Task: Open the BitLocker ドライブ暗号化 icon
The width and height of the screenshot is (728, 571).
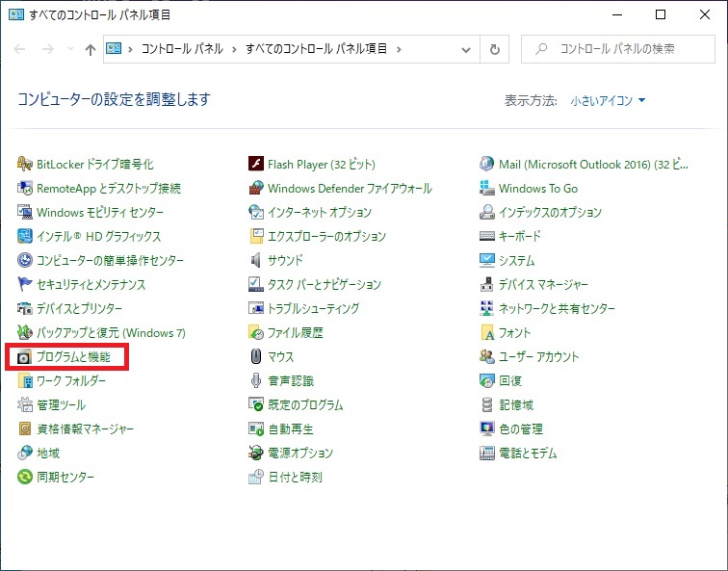Action: (25, 164)
